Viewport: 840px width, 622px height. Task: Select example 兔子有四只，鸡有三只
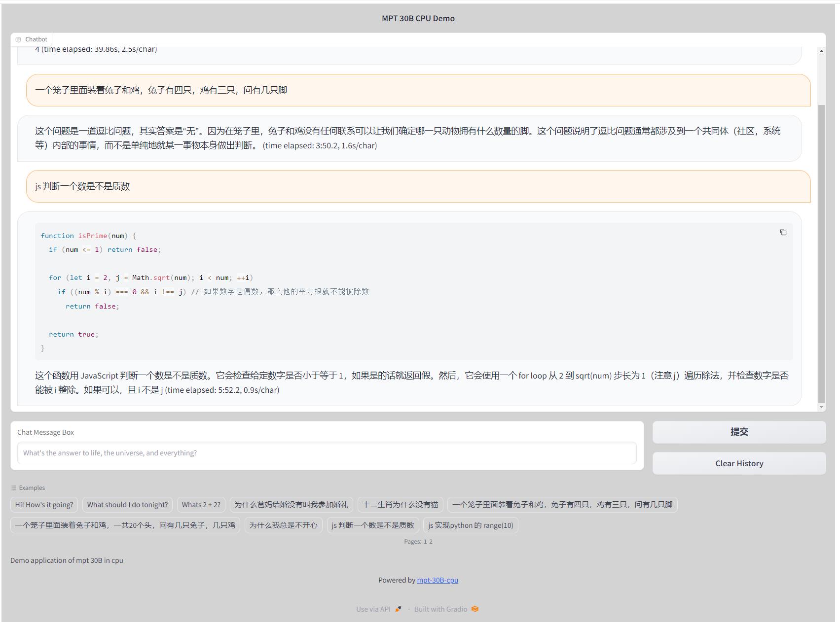click(x=562, y=505)
